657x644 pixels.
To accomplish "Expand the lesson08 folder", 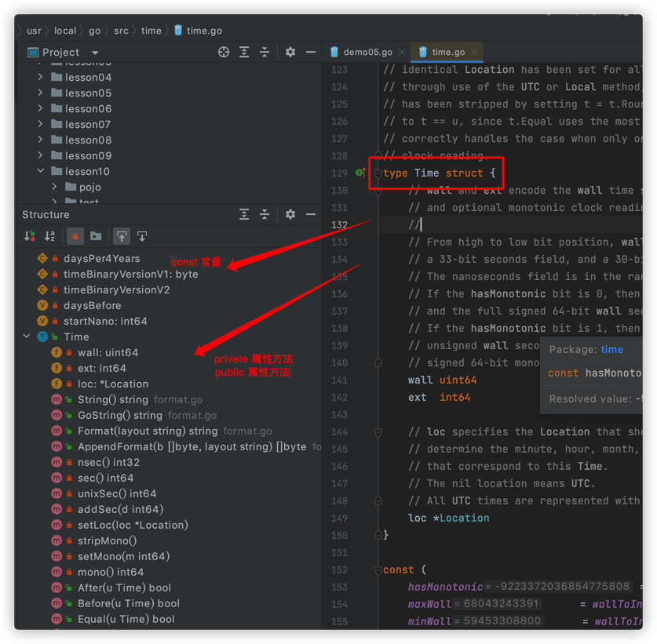I will pos(40,140).
